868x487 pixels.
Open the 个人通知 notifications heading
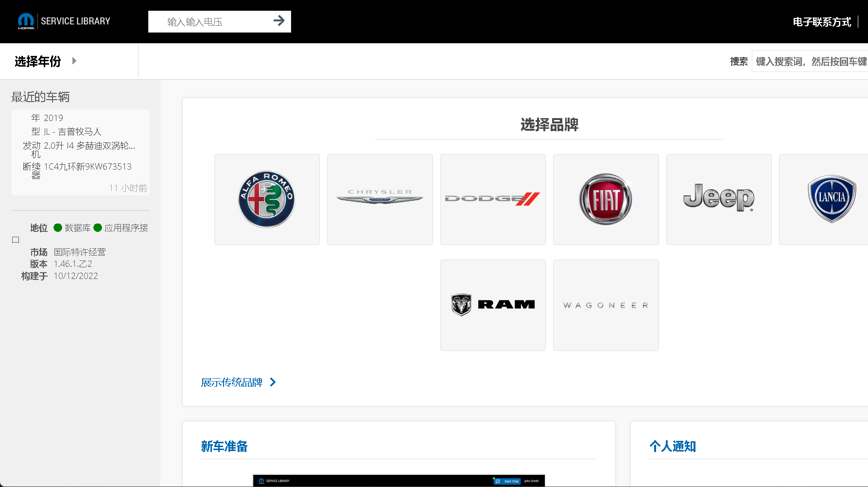pos(673,446)
